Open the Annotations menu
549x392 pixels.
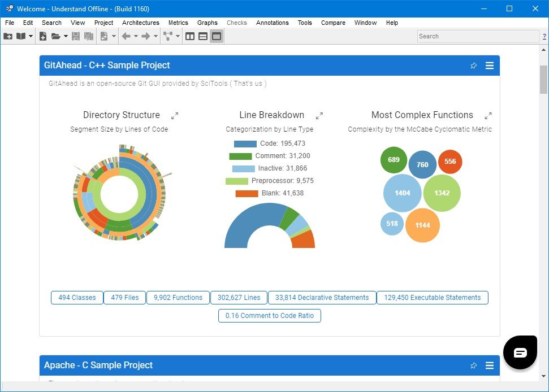click(273, 23)
